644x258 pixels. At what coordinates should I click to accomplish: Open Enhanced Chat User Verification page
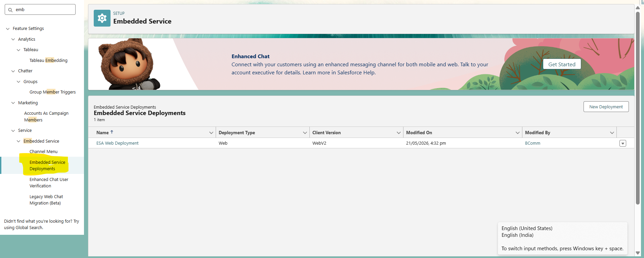(x=49, y=182)
